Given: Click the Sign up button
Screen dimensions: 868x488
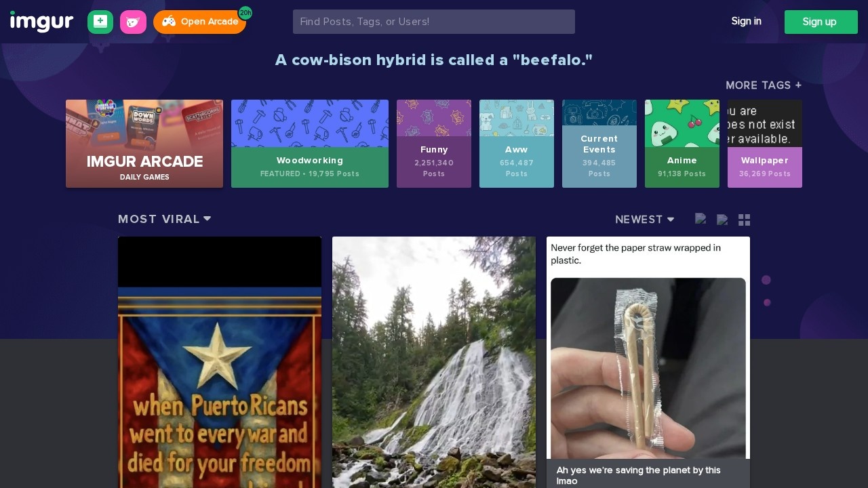Looking at the screenshot, I should pyautogui.click(x=821, y=22).
